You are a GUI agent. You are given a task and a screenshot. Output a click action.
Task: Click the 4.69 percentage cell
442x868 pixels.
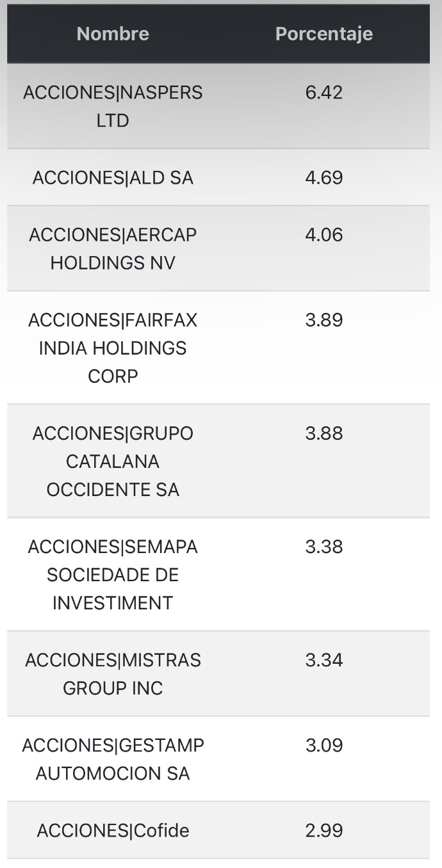(324, 178)
